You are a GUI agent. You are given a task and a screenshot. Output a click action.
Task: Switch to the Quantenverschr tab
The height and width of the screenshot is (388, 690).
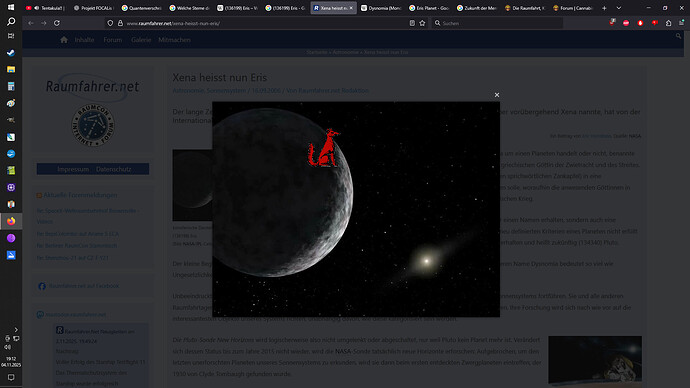click(141, 8)
